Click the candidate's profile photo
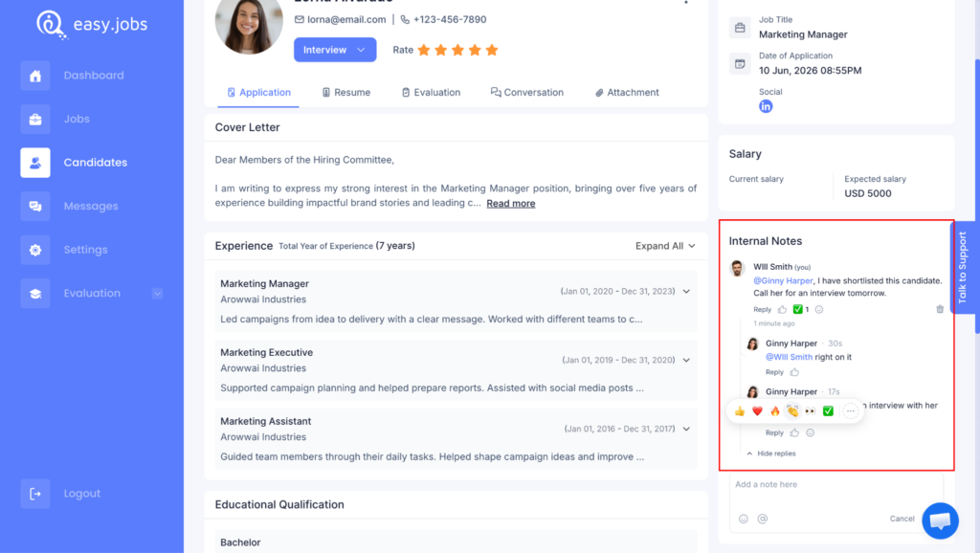 pyautogui.click(x=249, y=23)
